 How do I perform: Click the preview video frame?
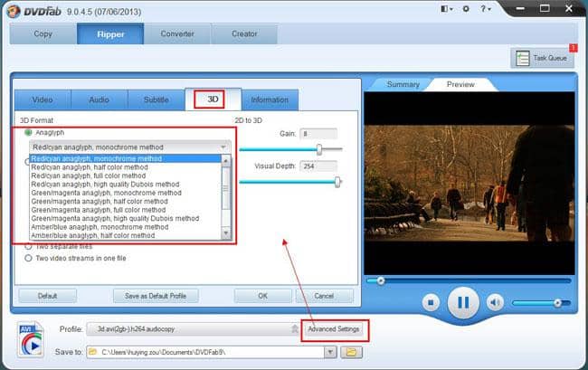(469, 184)
